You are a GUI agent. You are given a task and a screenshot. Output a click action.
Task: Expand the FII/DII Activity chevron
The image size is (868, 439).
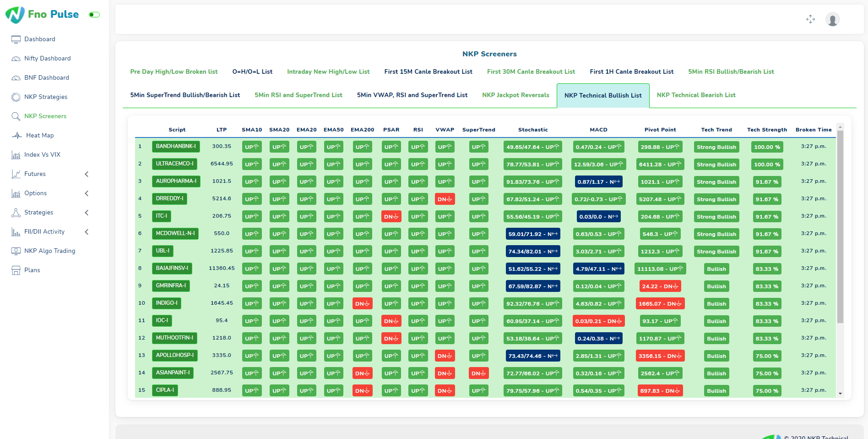87,232
